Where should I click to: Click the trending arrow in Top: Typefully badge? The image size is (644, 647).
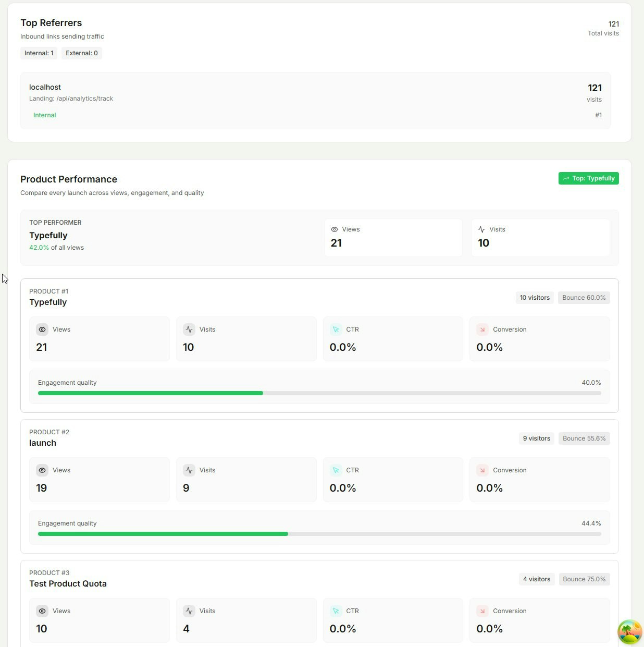566,178
